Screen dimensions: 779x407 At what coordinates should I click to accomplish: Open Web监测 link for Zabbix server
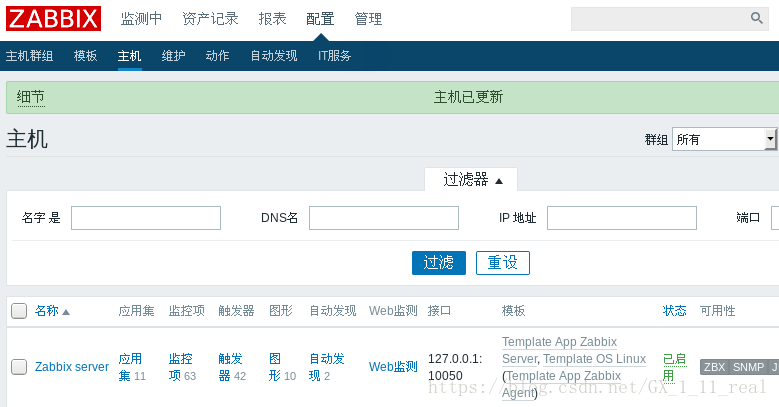[393, 367]
